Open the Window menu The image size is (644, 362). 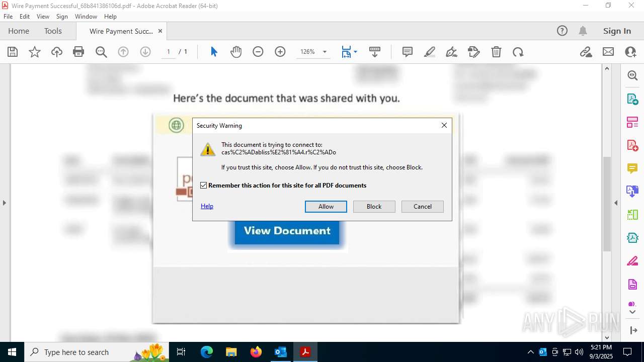coord(86,17)
